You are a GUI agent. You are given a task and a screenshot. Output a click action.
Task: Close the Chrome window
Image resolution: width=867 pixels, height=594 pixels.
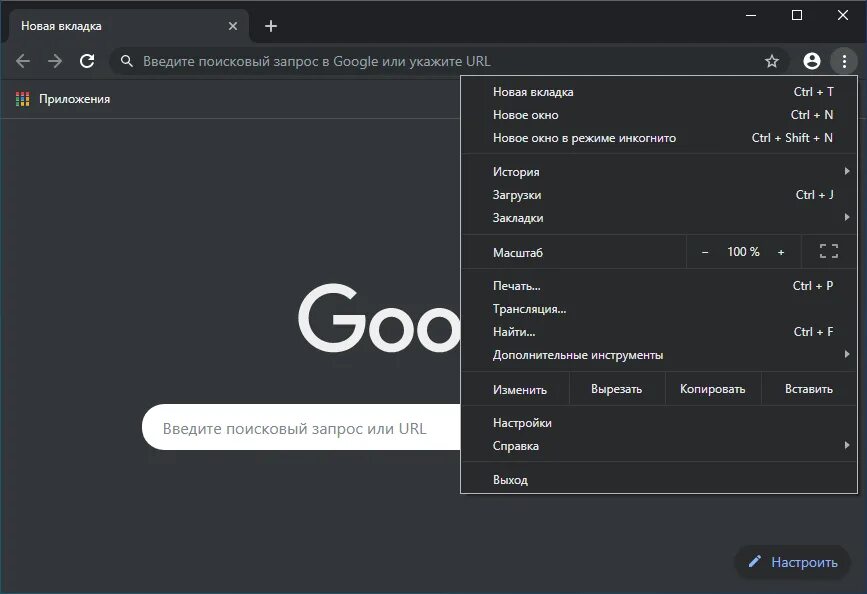click(843, 15)
